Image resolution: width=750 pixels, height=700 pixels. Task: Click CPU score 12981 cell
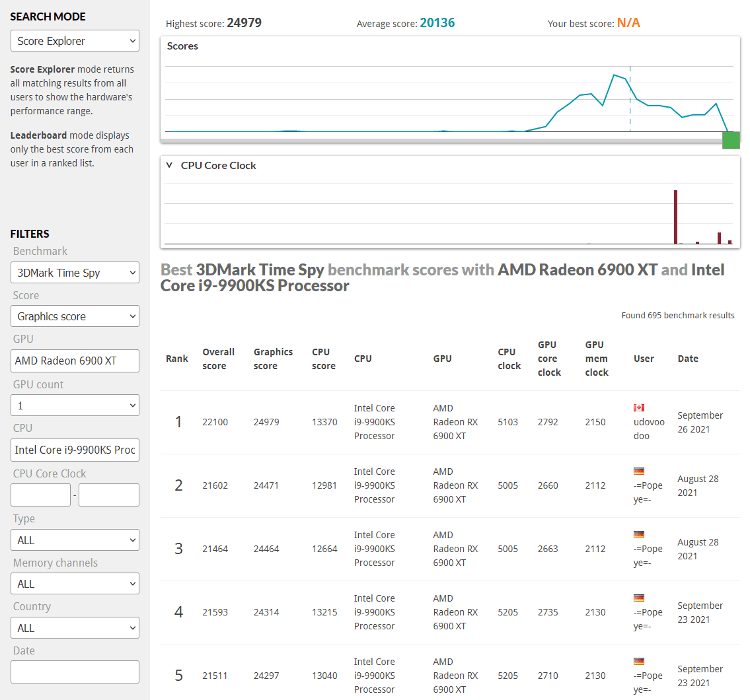[324, 485]
